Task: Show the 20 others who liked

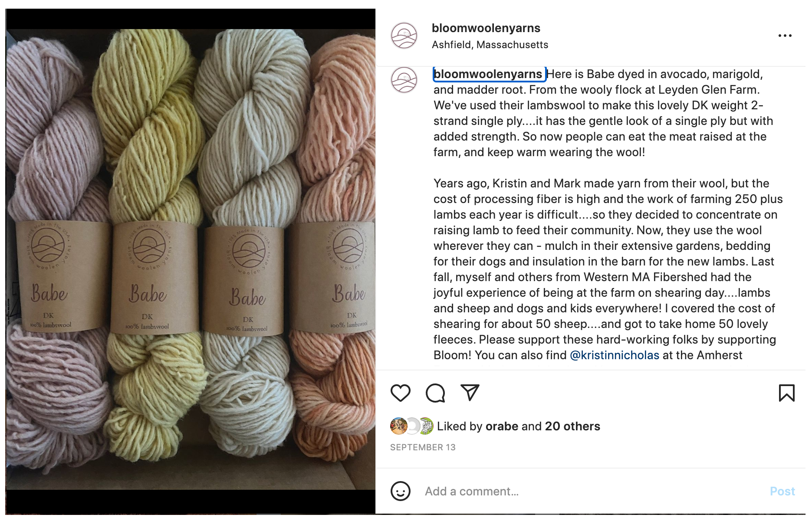Action: pos(572,426)
